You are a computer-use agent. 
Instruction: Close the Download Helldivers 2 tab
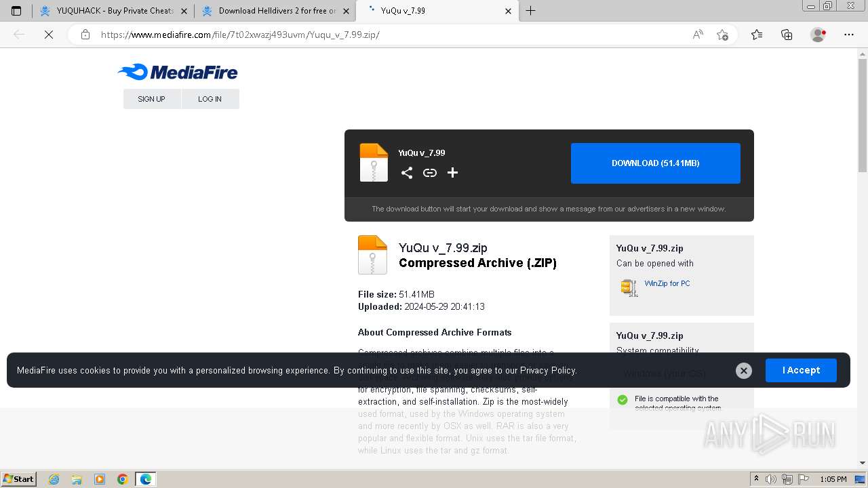346,11
